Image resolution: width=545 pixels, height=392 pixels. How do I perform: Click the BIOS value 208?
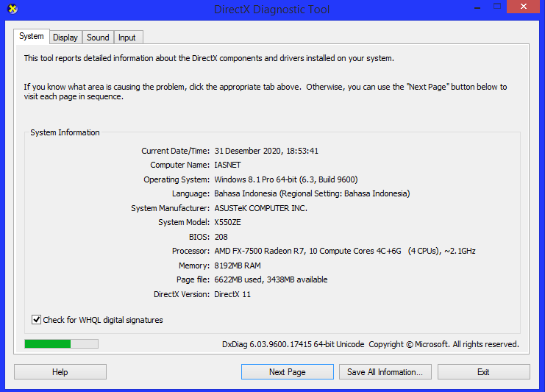(x=221, y=237)
